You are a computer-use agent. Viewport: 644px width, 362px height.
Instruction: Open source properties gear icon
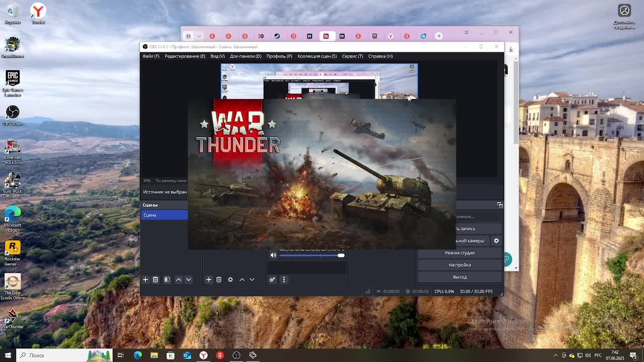pos(230,280)
